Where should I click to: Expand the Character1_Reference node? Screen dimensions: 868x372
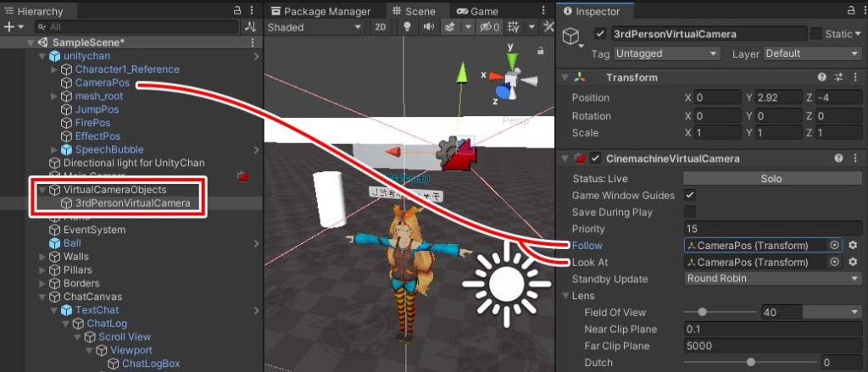point(53,69)
